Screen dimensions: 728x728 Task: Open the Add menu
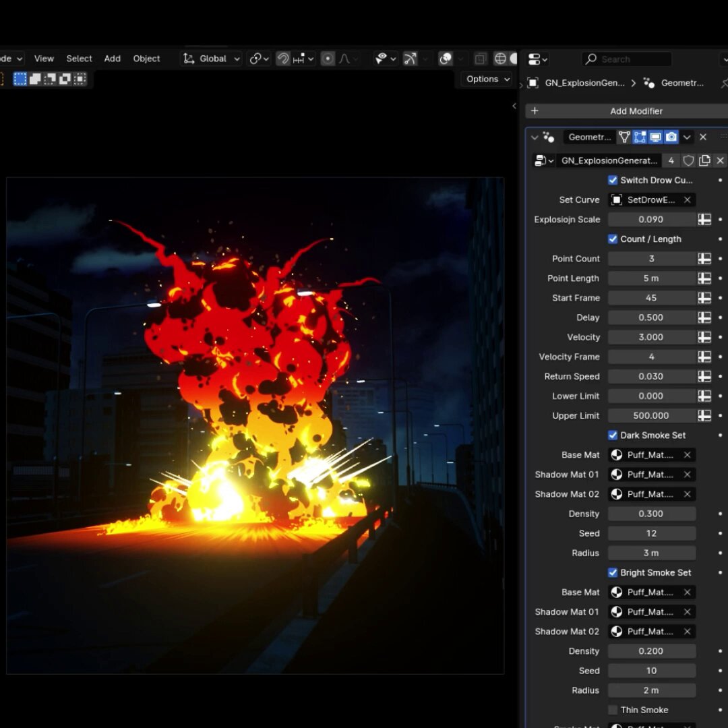(x=112, y=59)
